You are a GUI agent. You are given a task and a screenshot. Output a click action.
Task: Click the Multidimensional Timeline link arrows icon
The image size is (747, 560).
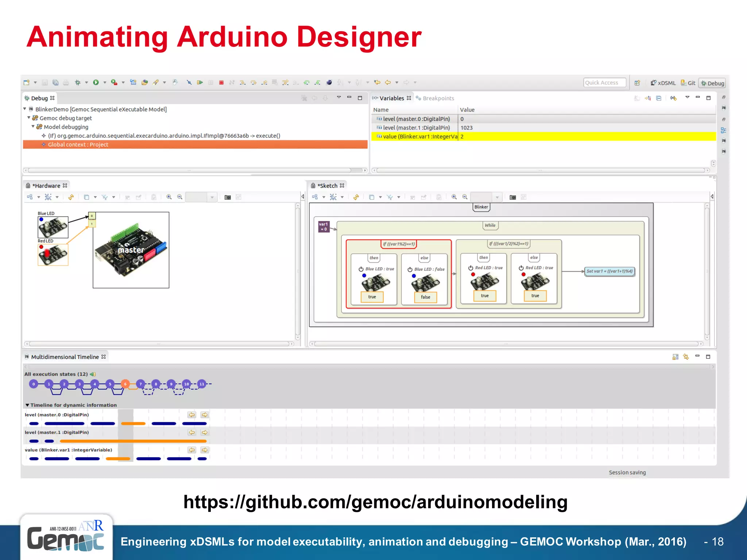point(686,357)
